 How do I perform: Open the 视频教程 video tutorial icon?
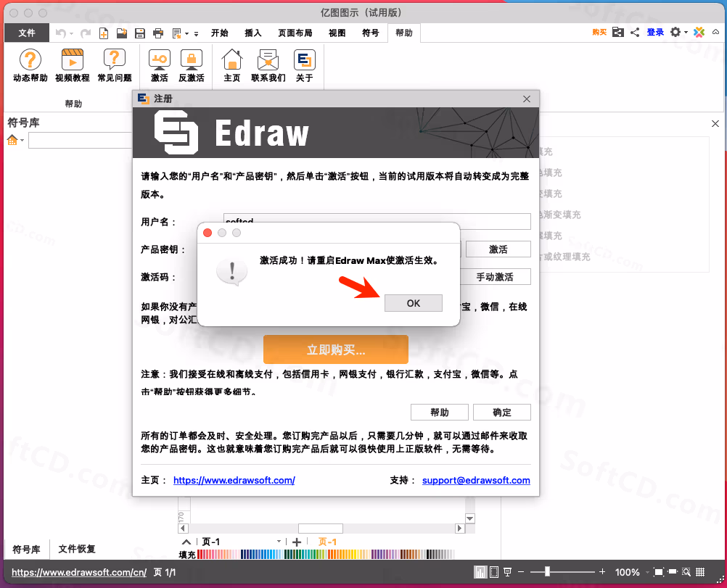tap(73, 65)
